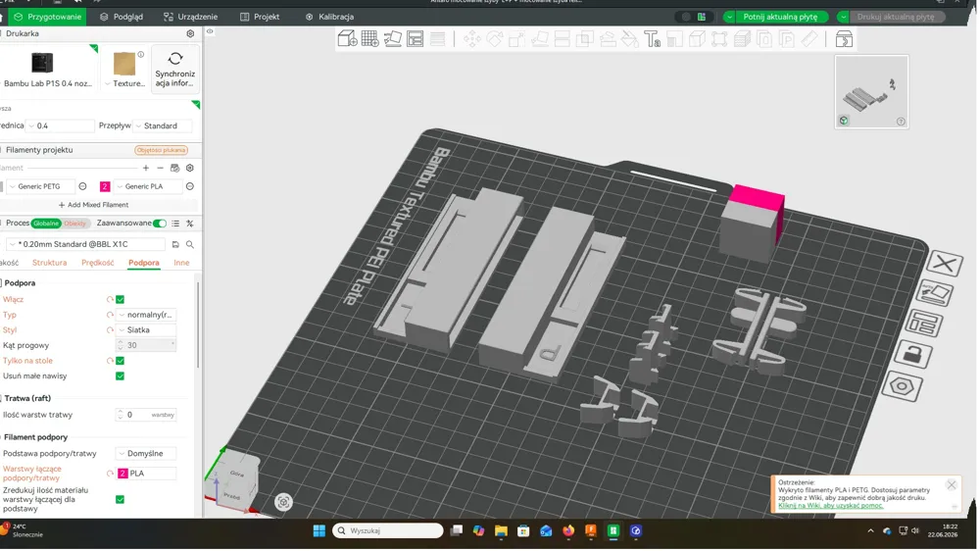Select the Scale tool in toolbar

[x=516, y=39]
